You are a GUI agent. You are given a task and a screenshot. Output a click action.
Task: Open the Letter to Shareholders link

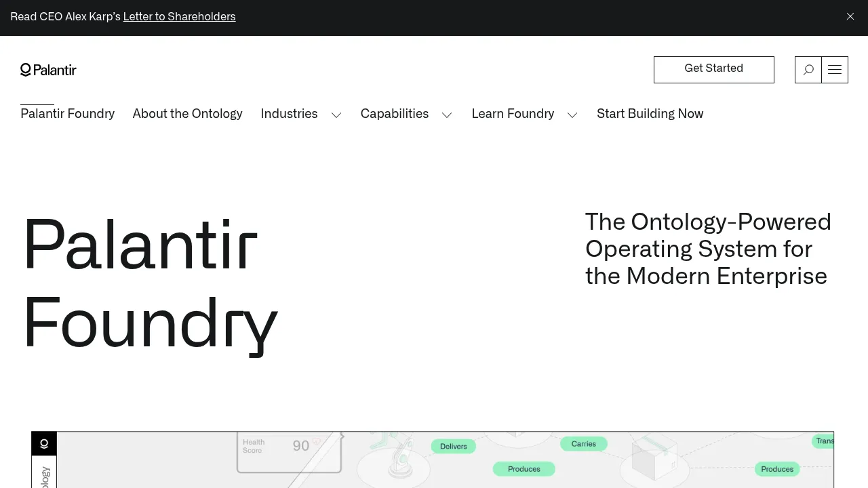pos(180,16)
